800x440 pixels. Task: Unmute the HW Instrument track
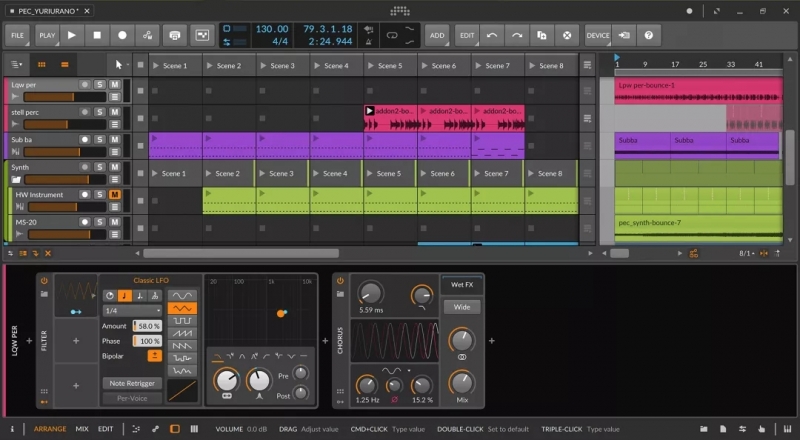click(115, 194)
